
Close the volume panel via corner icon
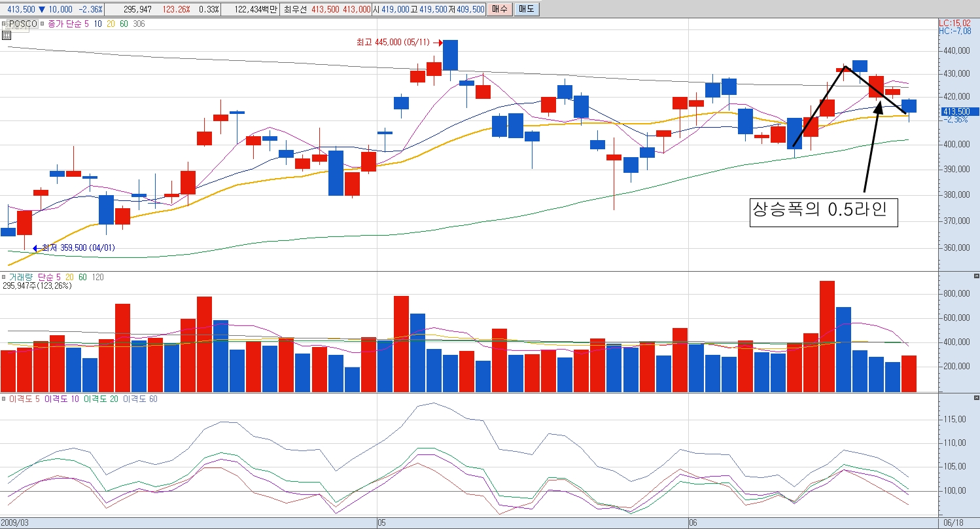pos(976,278)
